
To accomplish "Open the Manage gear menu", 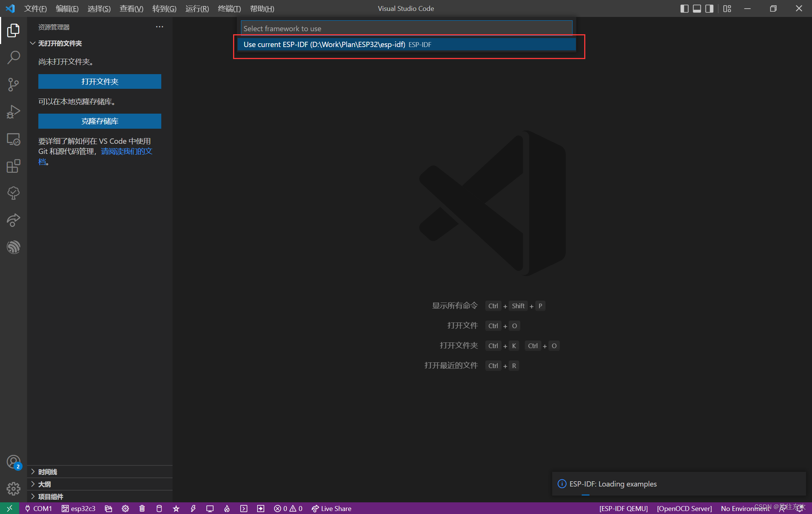I will [14, 489].
